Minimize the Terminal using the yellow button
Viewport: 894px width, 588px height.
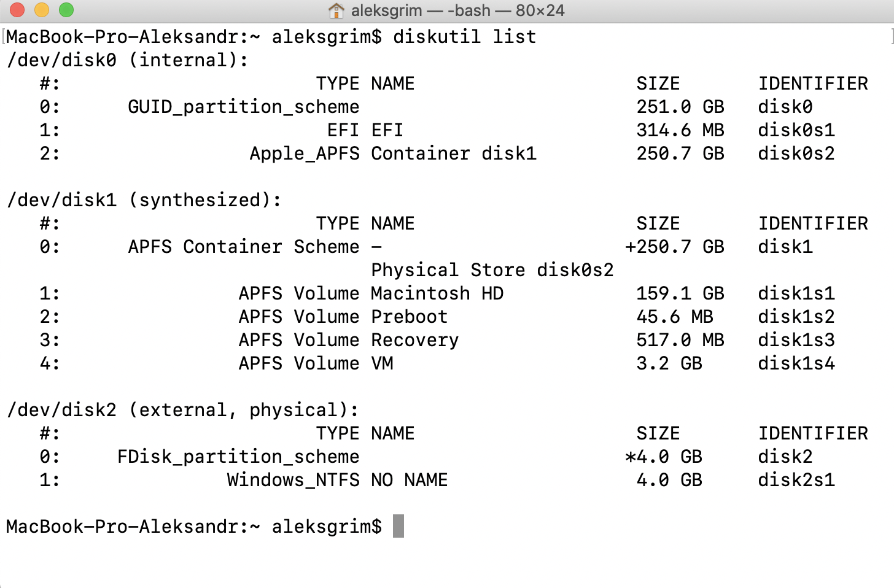click(42, 10)
